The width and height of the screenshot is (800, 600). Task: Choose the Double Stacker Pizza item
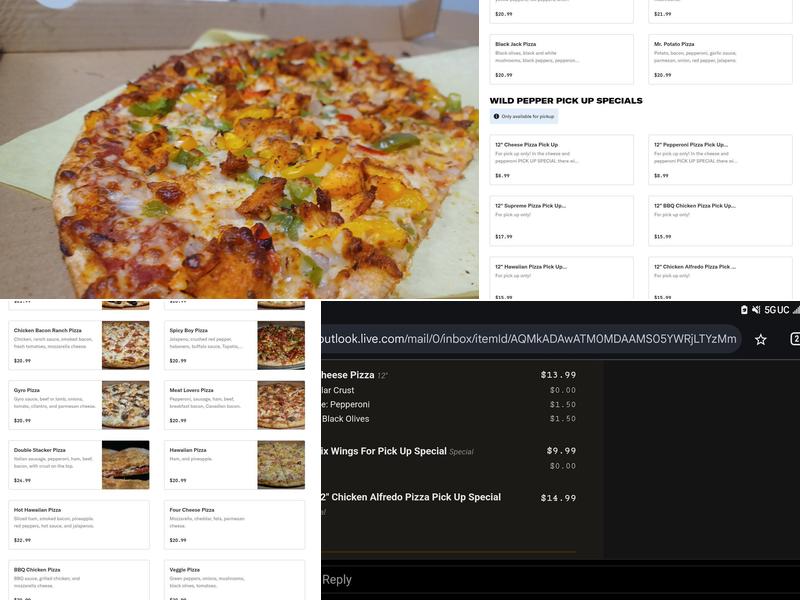click(x=79, y=465)
